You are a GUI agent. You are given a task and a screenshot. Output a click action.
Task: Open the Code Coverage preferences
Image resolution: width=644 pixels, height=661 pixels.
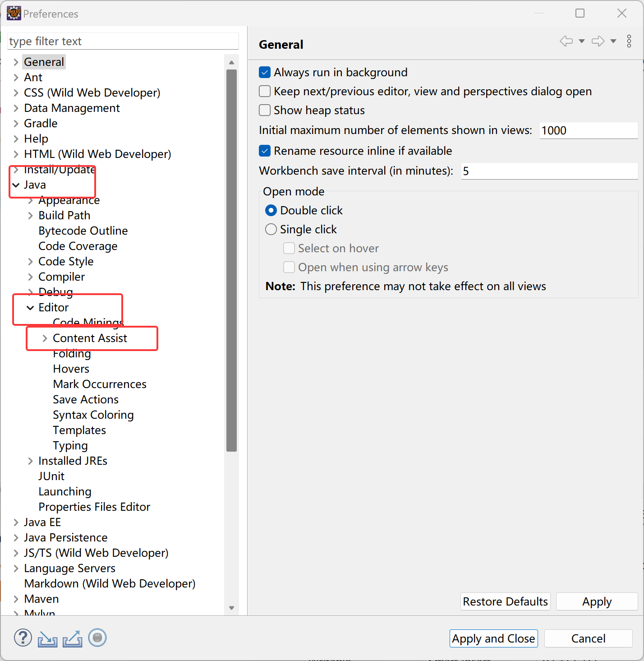click(x=78, y=246)
